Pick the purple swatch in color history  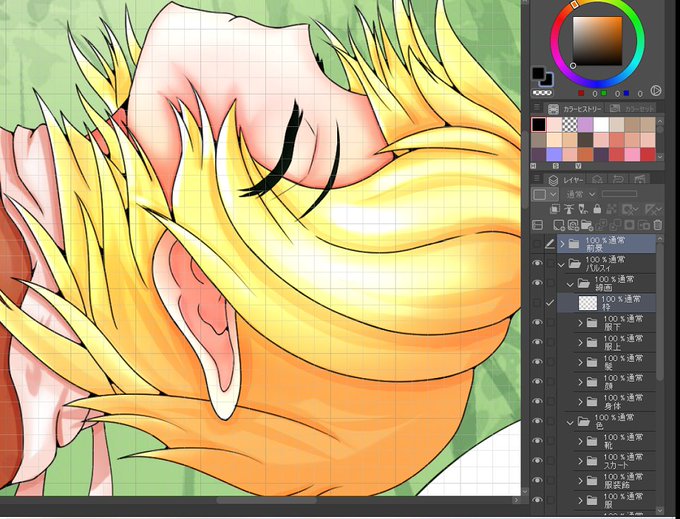coord(585,125)
